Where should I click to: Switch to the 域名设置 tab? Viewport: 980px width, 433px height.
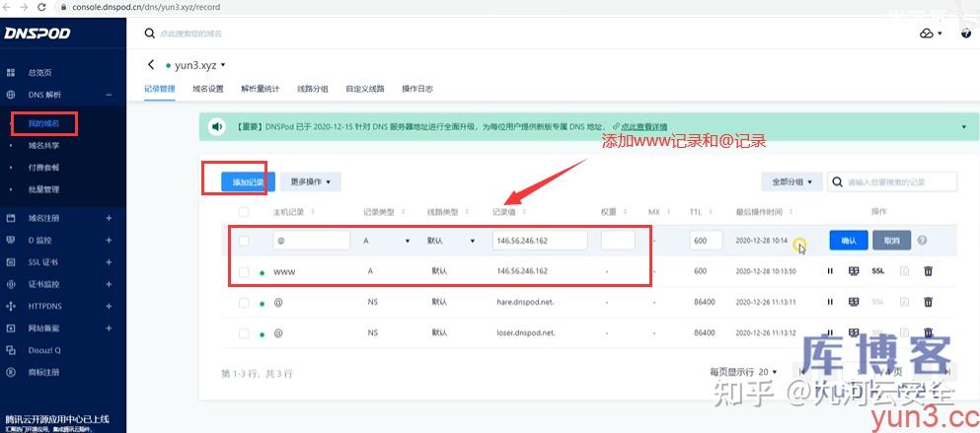208,89
